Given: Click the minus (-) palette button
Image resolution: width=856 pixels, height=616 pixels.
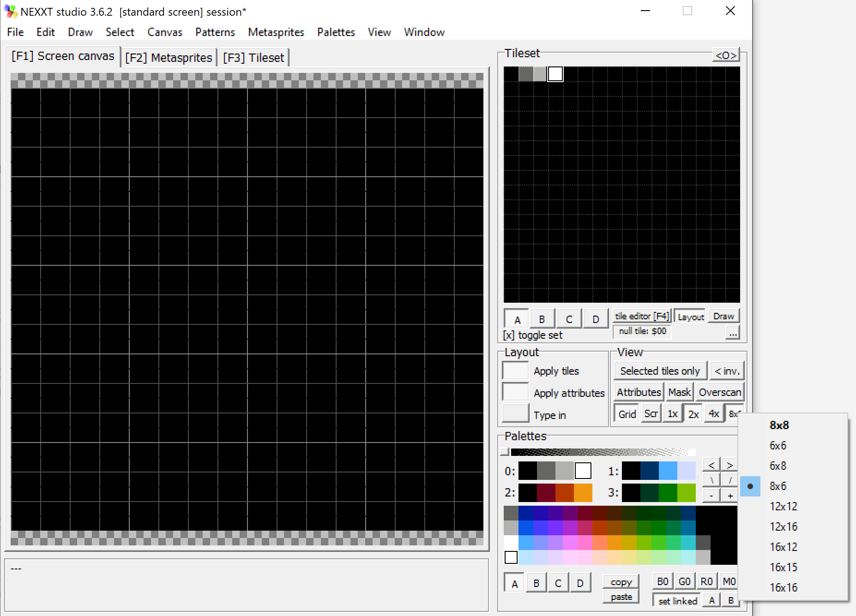Looking at the screenshot, I should 711,496.
